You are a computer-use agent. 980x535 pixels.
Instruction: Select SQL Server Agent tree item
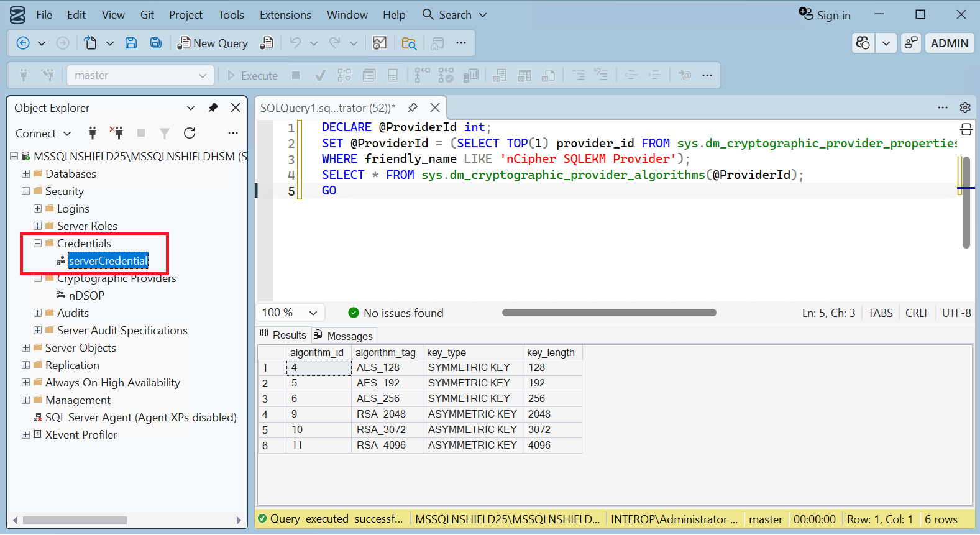pos(140,418)
